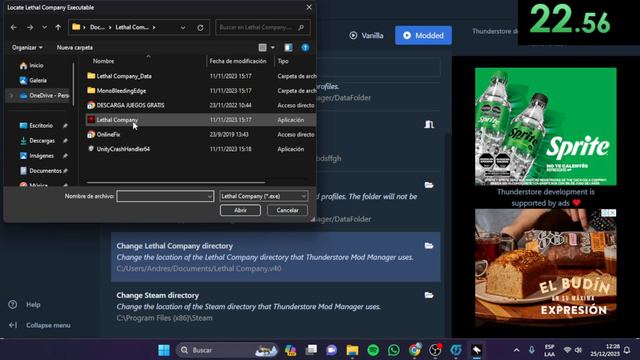Create a new folder with Nueva carpeta

tap(75, 47)
